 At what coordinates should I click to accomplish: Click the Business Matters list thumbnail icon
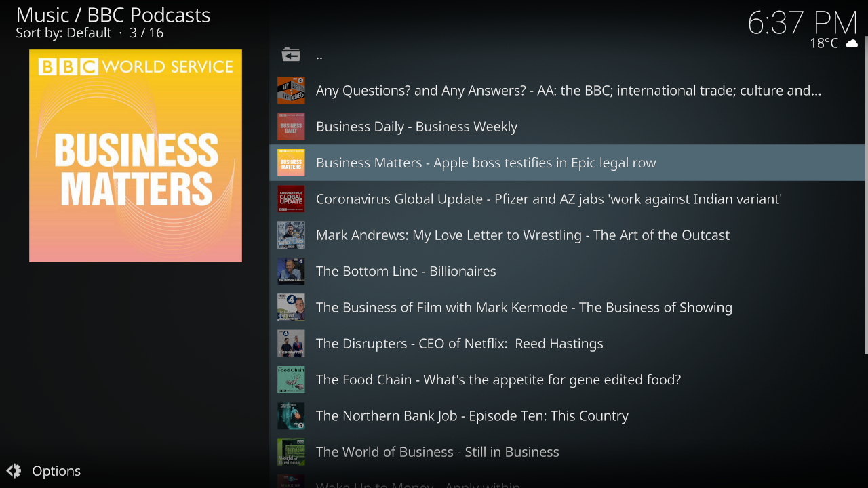click(x=291, y=163)
